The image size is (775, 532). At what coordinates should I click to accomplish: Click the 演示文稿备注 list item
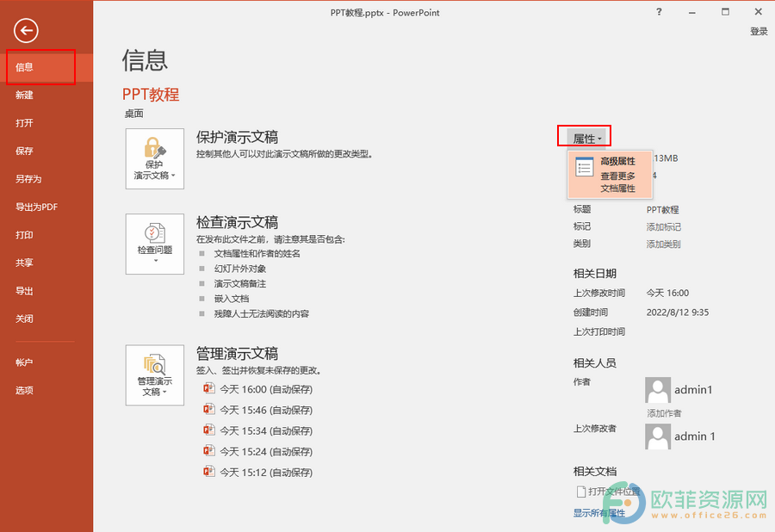click(239, 283)
